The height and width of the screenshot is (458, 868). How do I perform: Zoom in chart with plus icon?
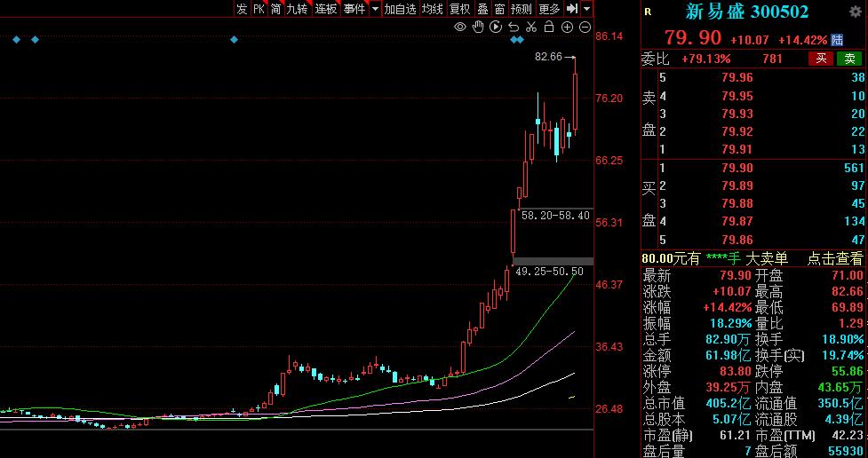point(567,28)
